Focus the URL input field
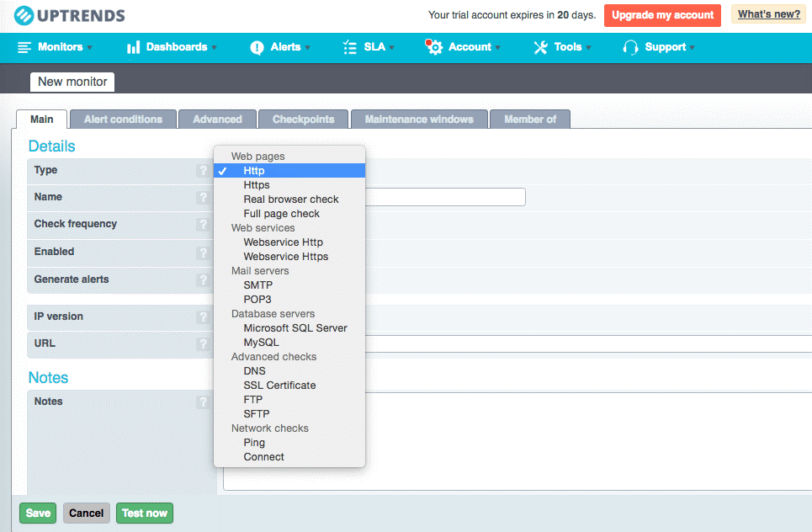The width and height of the screenshot is (812, 532). pyautogui.click(x=588, y=344)
